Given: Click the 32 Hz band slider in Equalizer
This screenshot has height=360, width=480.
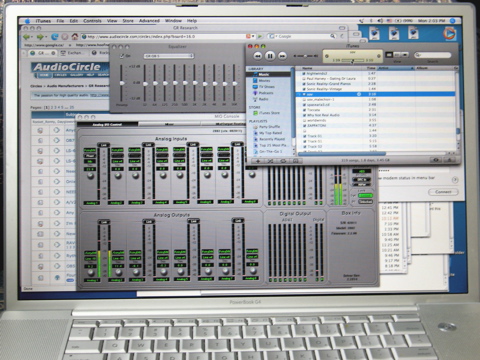Looking at the screenshot, I should coord(145,83).
